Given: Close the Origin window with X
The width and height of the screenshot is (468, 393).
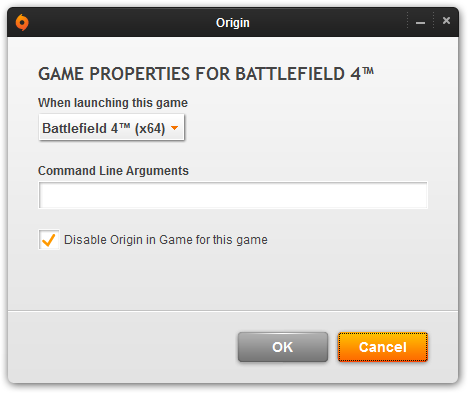Looking at the screenshot, I should (446, 21).
